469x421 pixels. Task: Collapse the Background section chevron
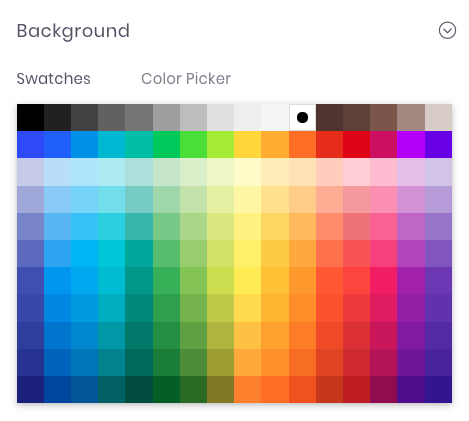coord(447,31)
